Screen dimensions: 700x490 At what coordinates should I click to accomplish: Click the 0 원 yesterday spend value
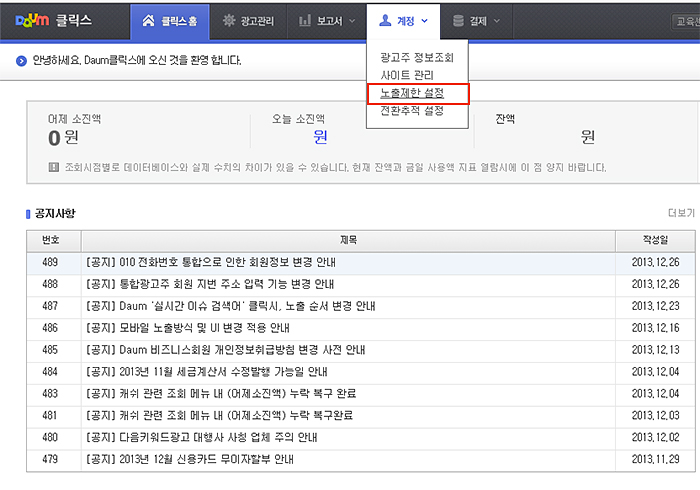63,137
